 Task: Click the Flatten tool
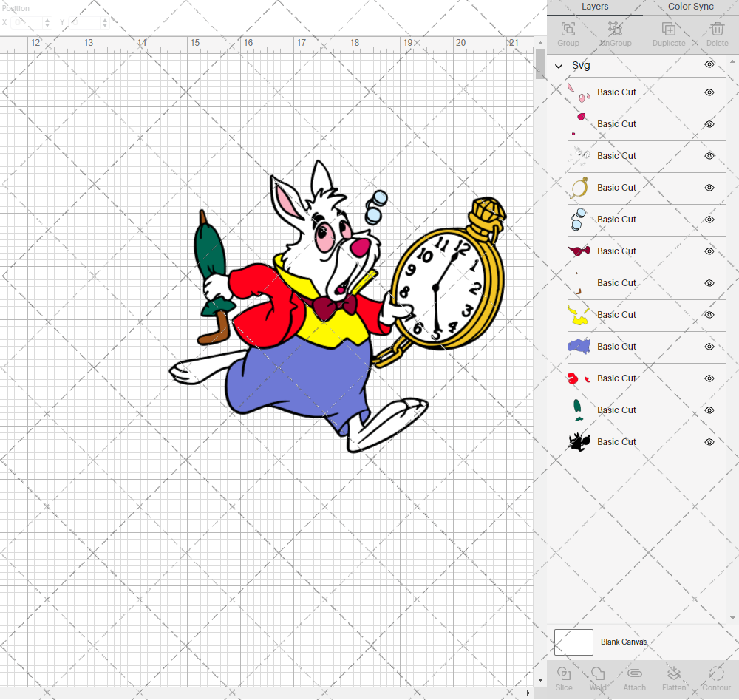click(674, 676)
